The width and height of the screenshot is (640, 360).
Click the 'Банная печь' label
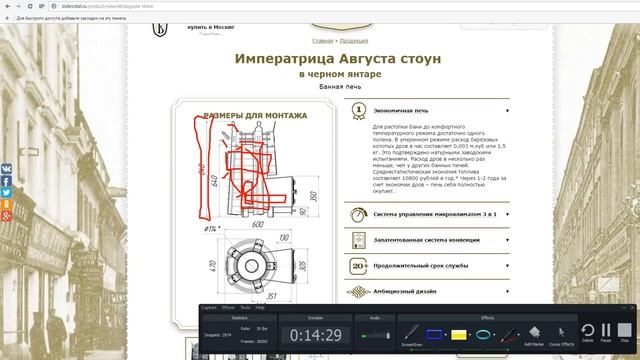click(x=340, y=87)
